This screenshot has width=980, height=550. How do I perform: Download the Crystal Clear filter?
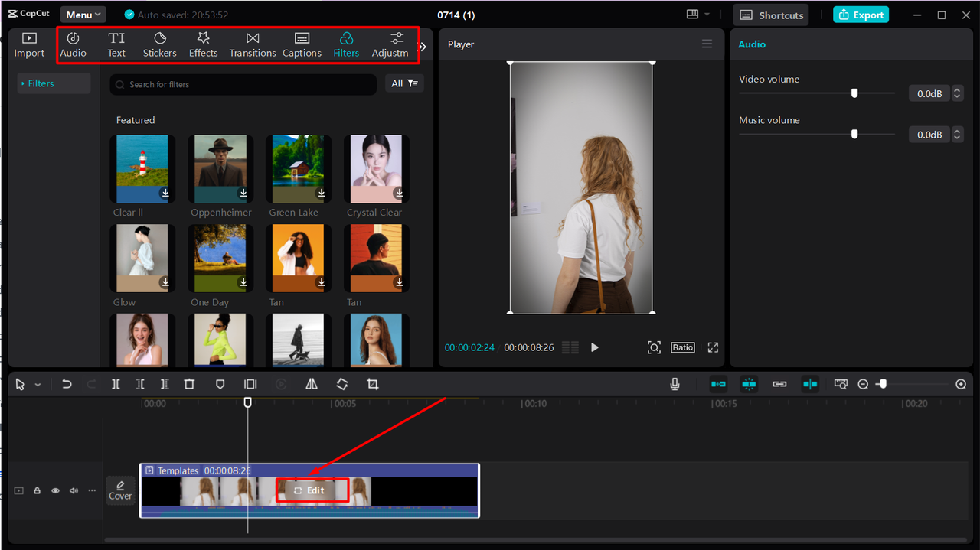tap(399, 194)
